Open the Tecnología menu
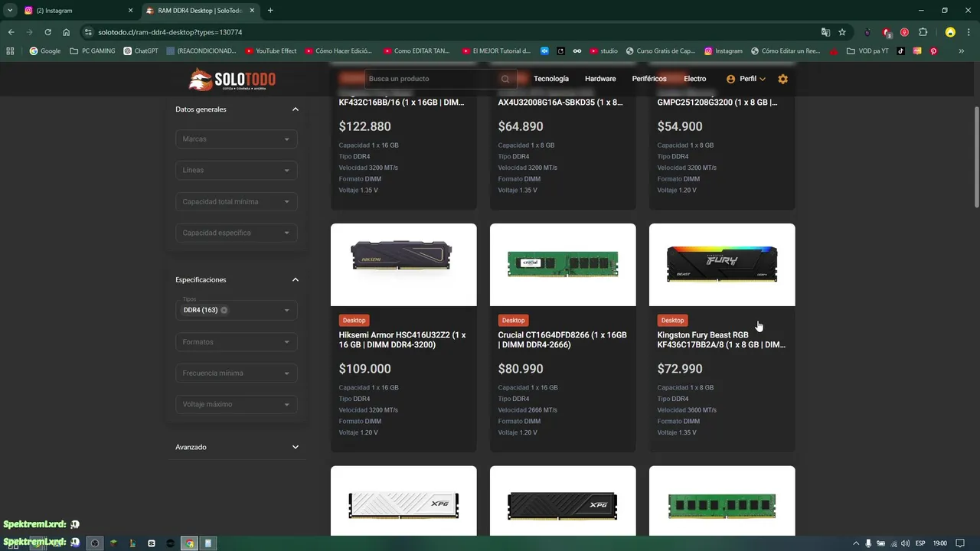The width and height of the screenshot is (980, 551). coord(551,79)
